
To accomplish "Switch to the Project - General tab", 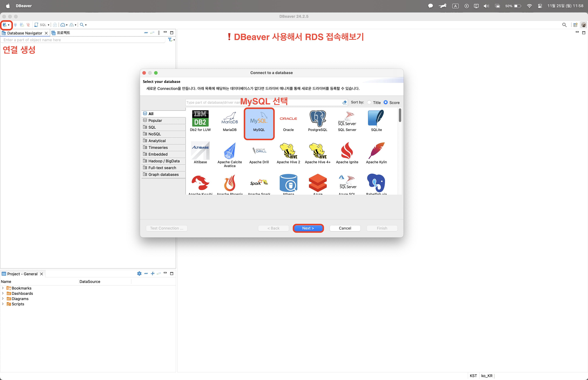I will tap(22, 274).
